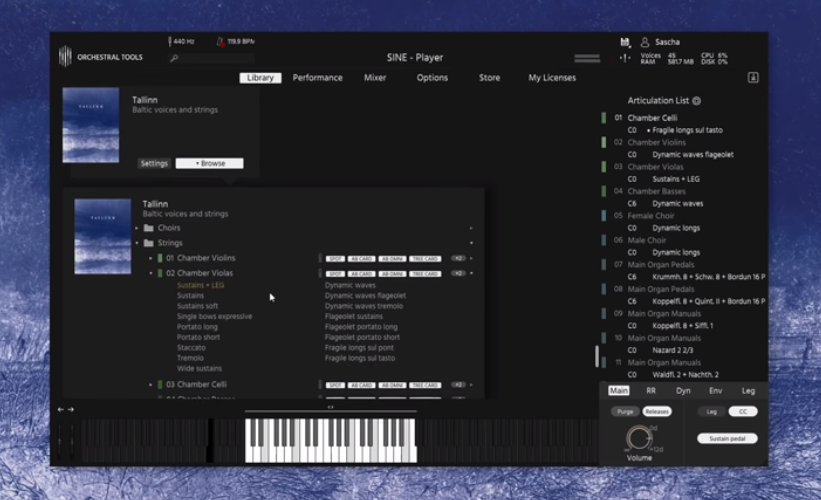Viewport: 821px width, 500px height.
Task: Select the Sustains soft articulation
Action: [197, 306]
